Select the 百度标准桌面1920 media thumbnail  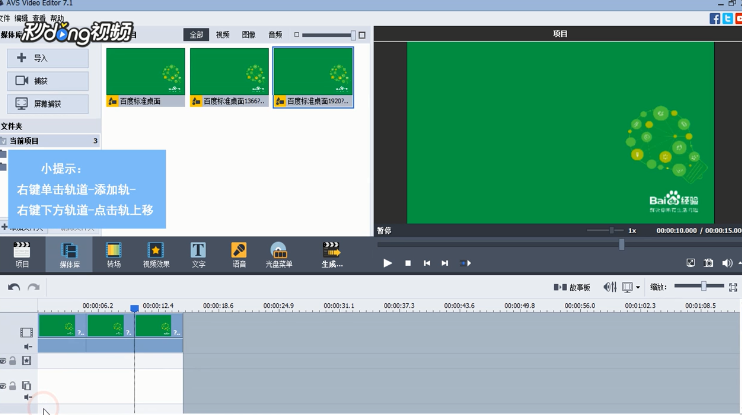(x=313, y=77)
